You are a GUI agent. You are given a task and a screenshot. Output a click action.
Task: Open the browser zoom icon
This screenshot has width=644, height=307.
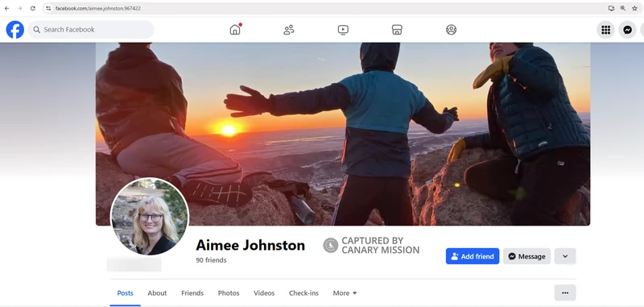[623, 8]
